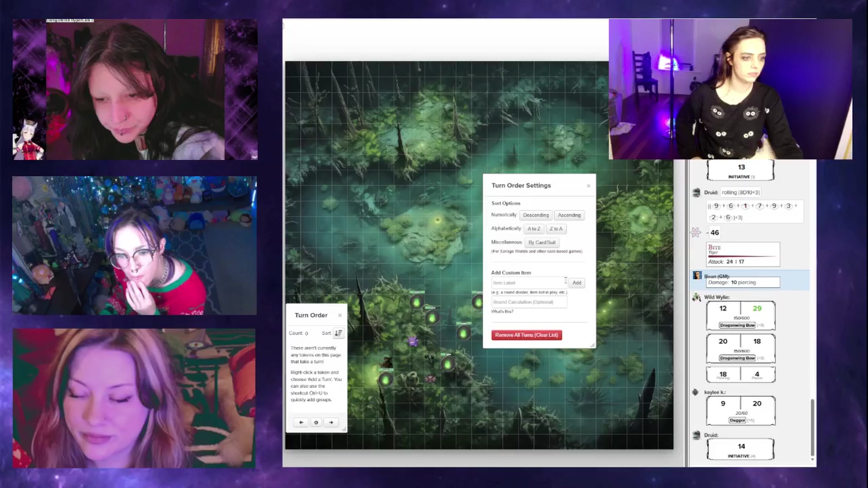Sort turn order Z to A
868x488 pixels.
point(556,229)
